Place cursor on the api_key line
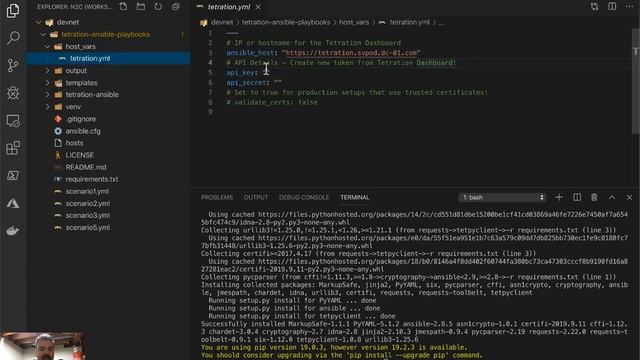The height and width of the screenshot is (360, 640). click(242, 73)
